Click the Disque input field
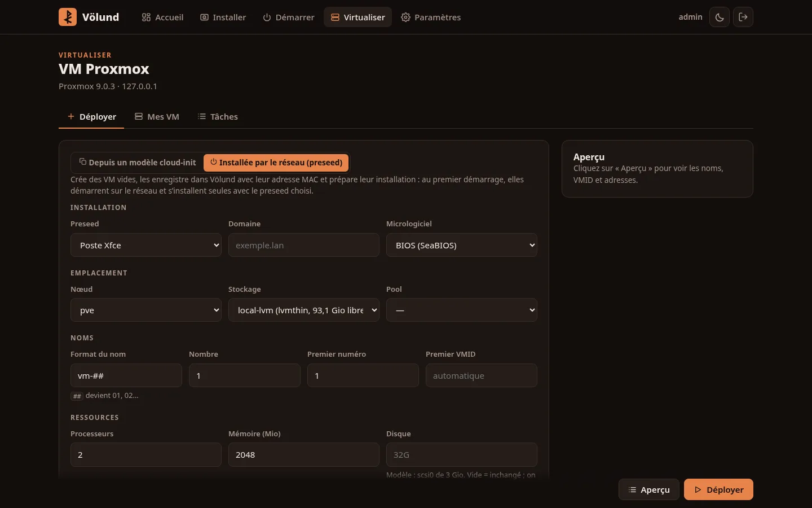 (462, 455)
